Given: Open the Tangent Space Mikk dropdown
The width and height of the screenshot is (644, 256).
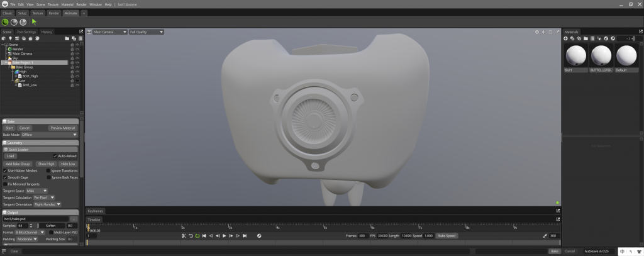Looking at the screenshot, I should (x=36, y=191).
